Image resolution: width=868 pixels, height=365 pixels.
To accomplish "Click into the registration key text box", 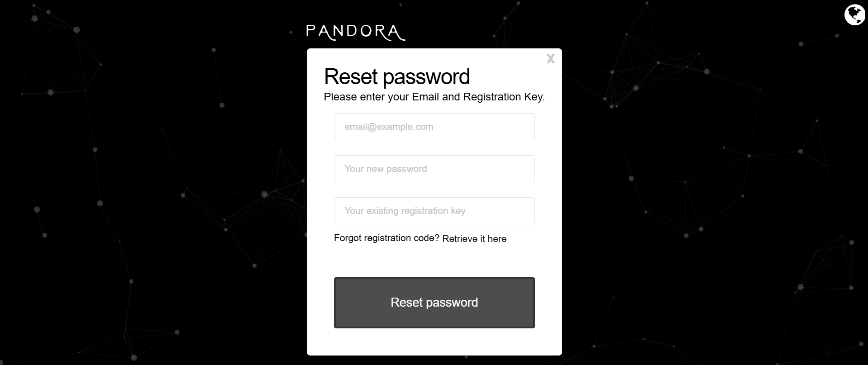I will point(434,211).
